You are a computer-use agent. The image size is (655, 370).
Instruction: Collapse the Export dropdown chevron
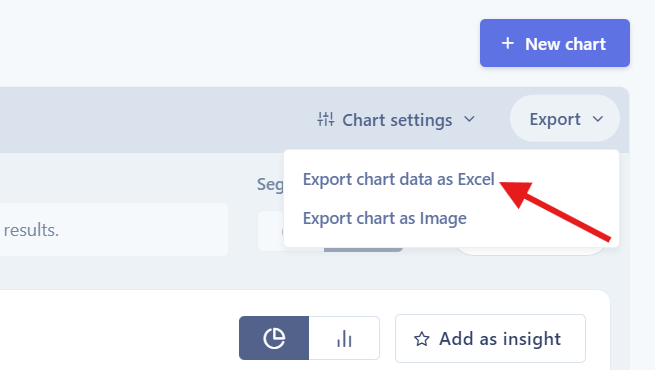598,119
